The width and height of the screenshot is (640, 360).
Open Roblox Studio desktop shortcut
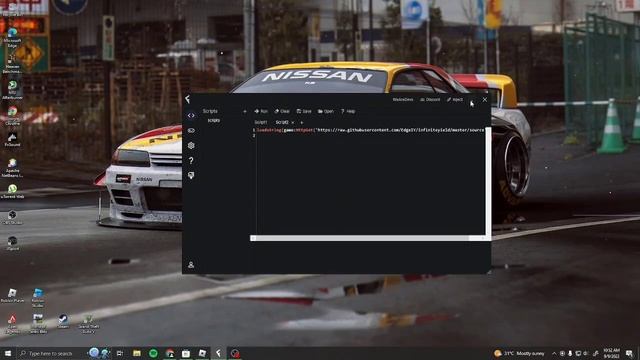pyautogui.click(x=38, y=298)
